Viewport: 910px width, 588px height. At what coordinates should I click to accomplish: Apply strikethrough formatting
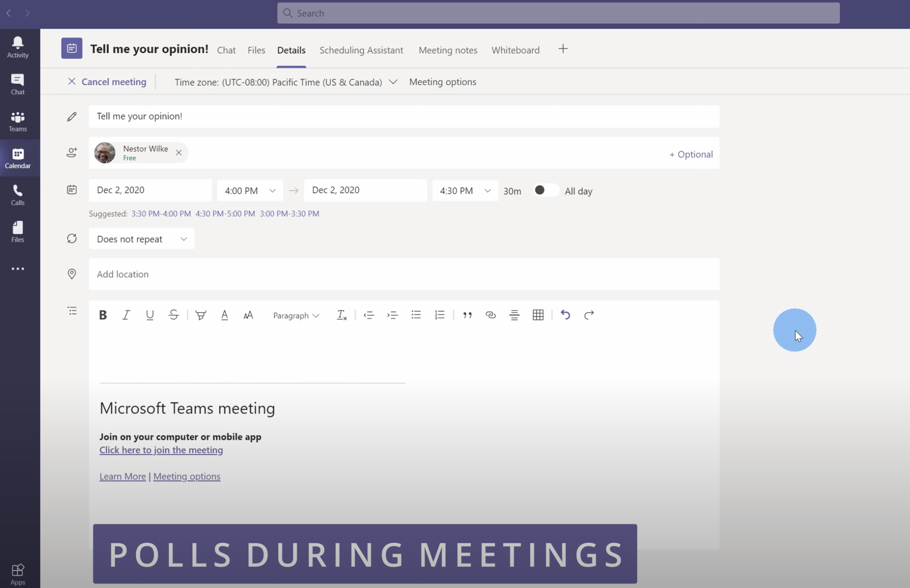coord(174,315)
